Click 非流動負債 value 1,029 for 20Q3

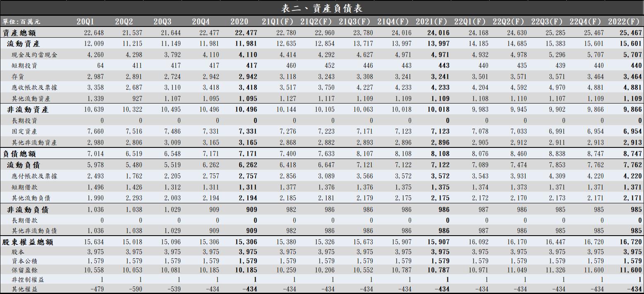click(x=172, y=210)
